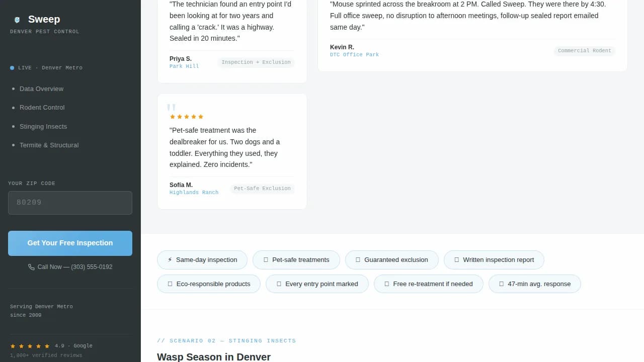Click the Pet-Safe Exclusion tag
Screen dimensions: 644x362
[x=262, y=188]
